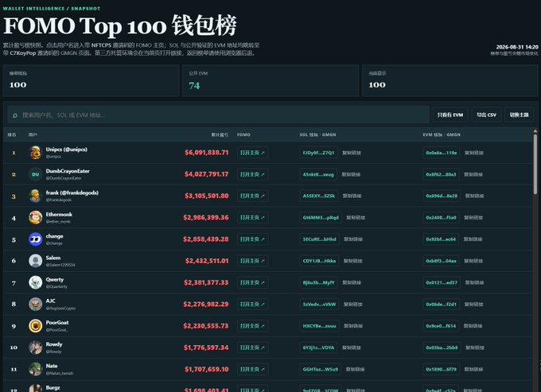The image size is (541, 392).
Task: Select the public EVM count 74
Action: (x=194, y=86)
